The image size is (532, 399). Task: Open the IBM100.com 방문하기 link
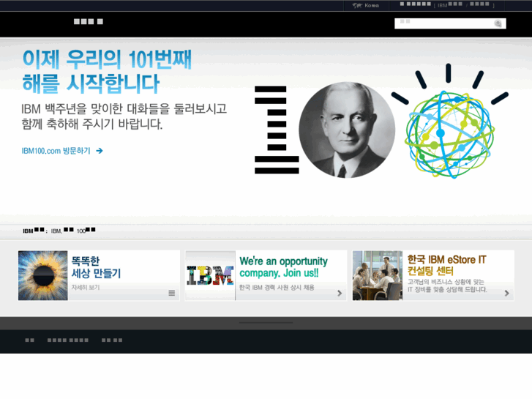(56, 151)
